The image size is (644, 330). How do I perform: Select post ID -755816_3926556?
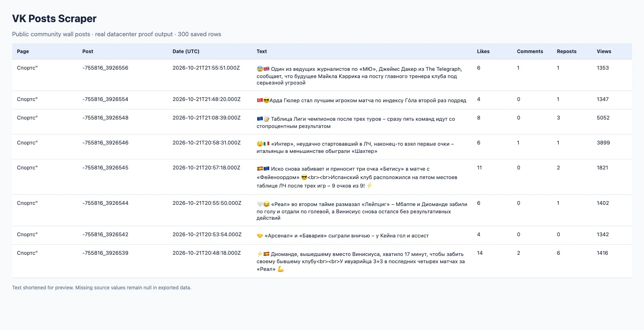pyautogui.click(x=105, y=68)
